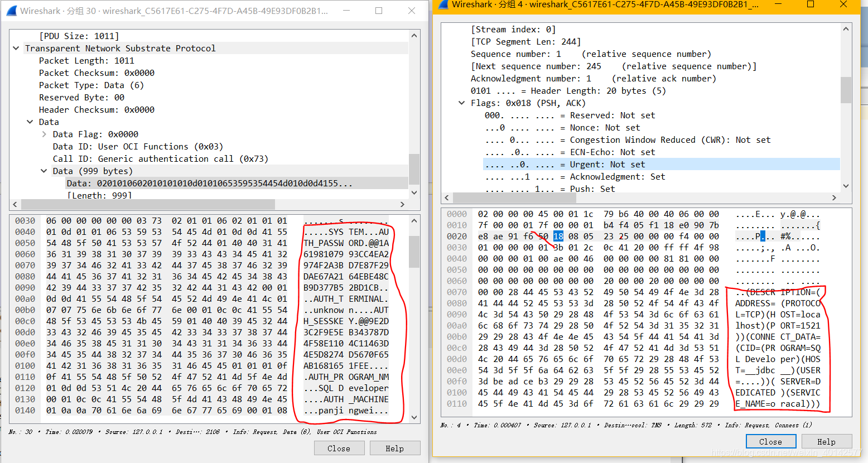This screenshot has height=463, width=868.
Task: Collapse the Flags: 0x018 (PSH, ACK) node
Action: pos(462,103)
